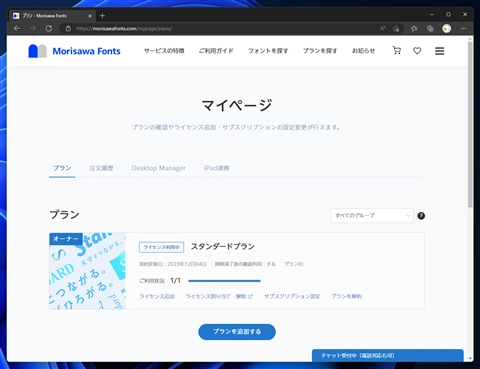Open お知らせ menu item
Screen dimensions: 480x369
[x=363, y=51]
